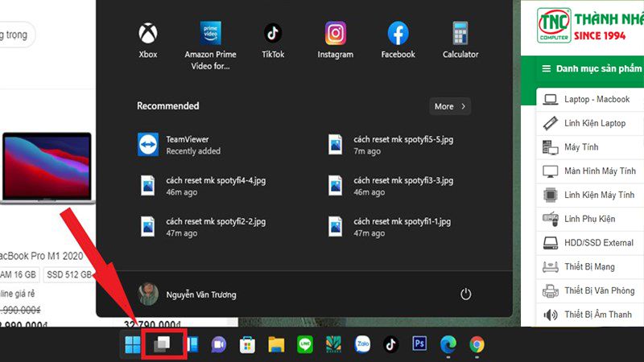Image resolution: width=644 pixels, height=362 pixels.
Task: Open Microsoft Edge from the taskbar
Action: tap(448, 345)
